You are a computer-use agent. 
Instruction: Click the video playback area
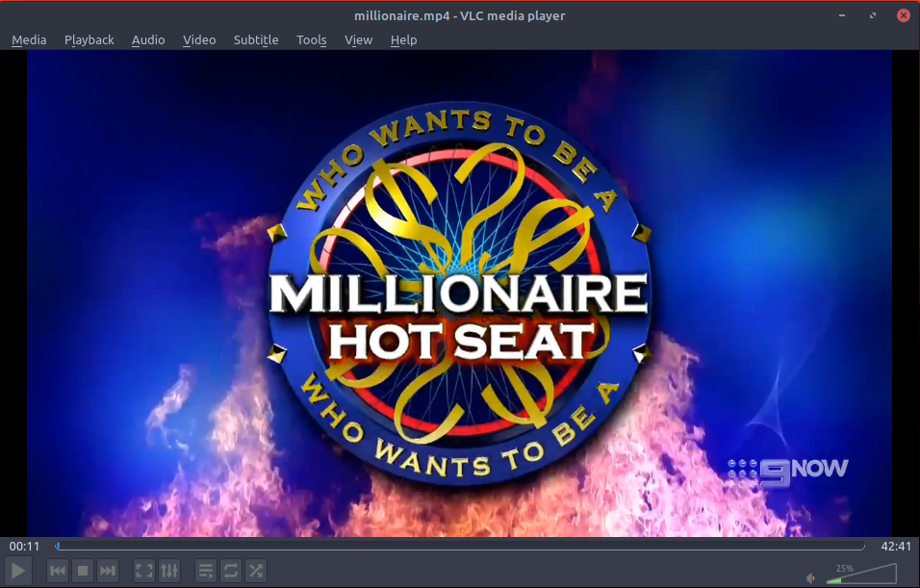click(x=459, y=294)
